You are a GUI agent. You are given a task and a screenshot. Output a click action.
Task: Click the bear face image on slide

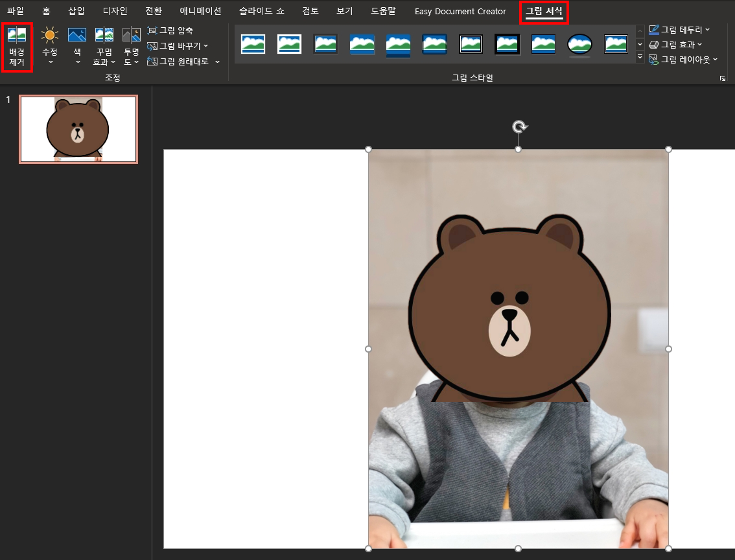(509, 309)
